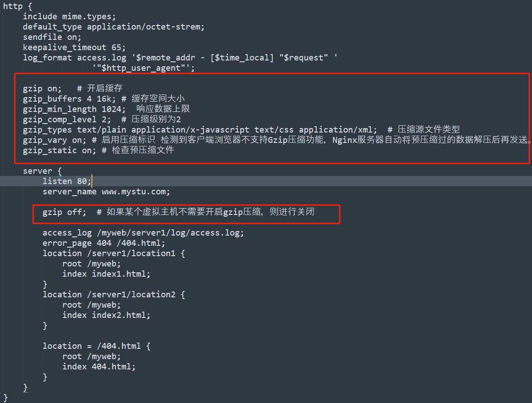Click 'default_type application/octet-strem;' line
Viewport: 532px width, 403px height.
pos(114,27)
